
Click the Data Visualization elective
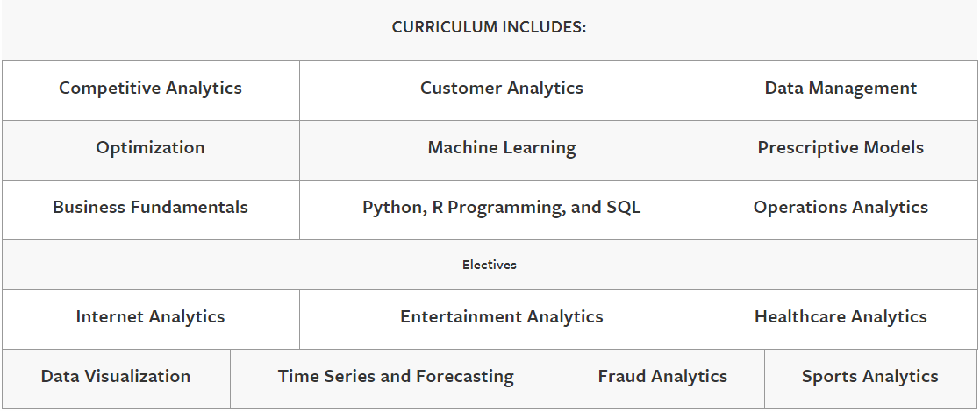pos(116,377)
